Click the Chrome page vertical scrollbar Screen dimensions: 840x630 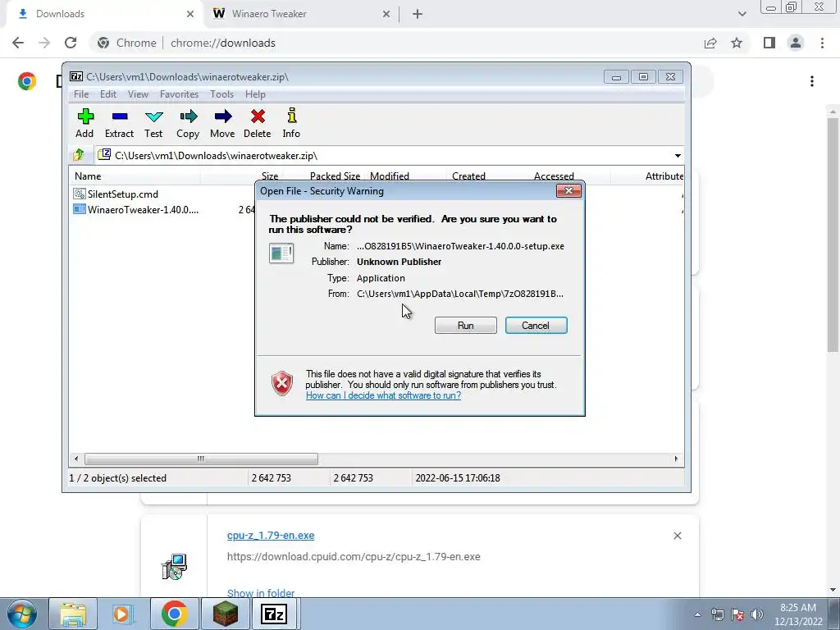(833, 235)
